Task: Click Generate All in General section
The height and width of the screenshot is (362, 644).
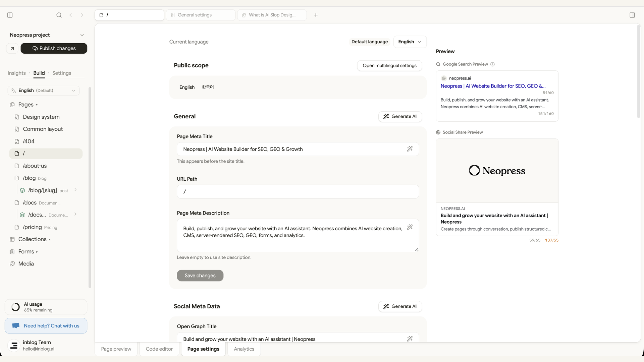Action: tap(400, 116)
